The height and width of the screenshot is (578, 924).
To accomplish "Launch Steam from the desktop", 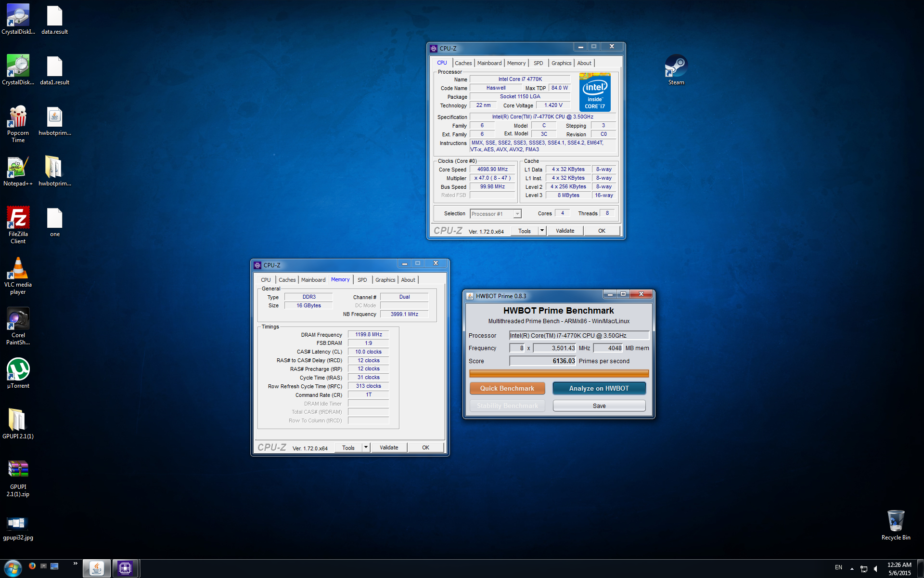I will click(x=676, y=70).
